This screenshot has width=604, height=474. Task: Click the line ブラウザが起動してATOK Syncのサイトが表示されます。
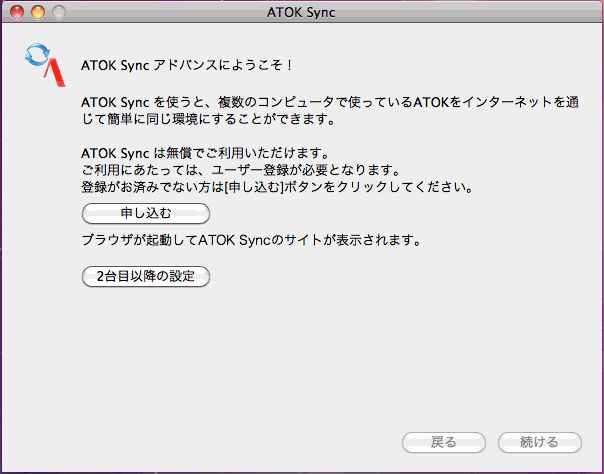pyautogui.click(x=251, y=241)
